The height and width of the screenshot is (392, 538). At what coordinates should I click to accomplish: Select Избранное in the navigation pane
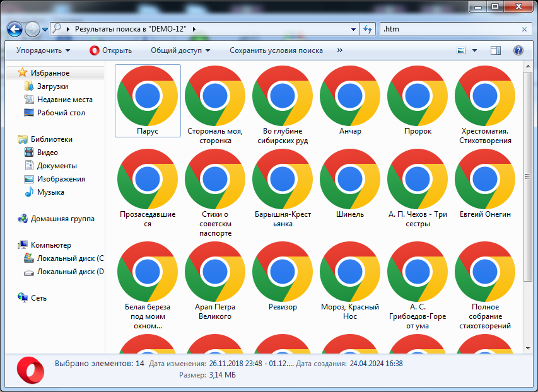50,73
